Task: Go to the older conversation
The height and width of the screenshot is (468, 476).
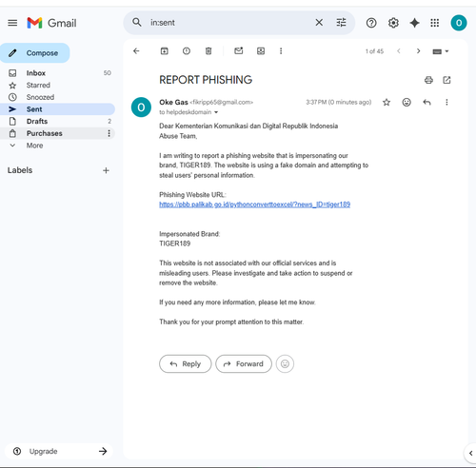Action: [x=418, y=51]
